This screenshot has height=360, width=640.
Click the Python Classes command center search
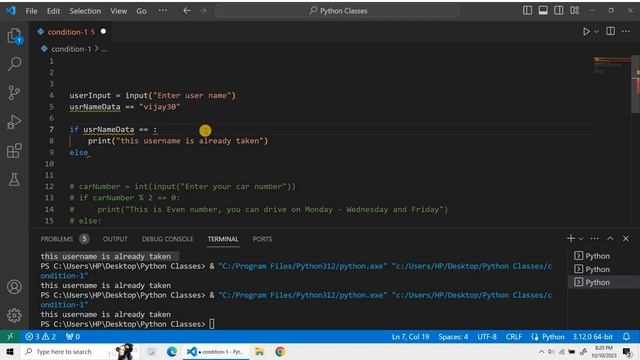pyautogui.click(x=337, y=11)
